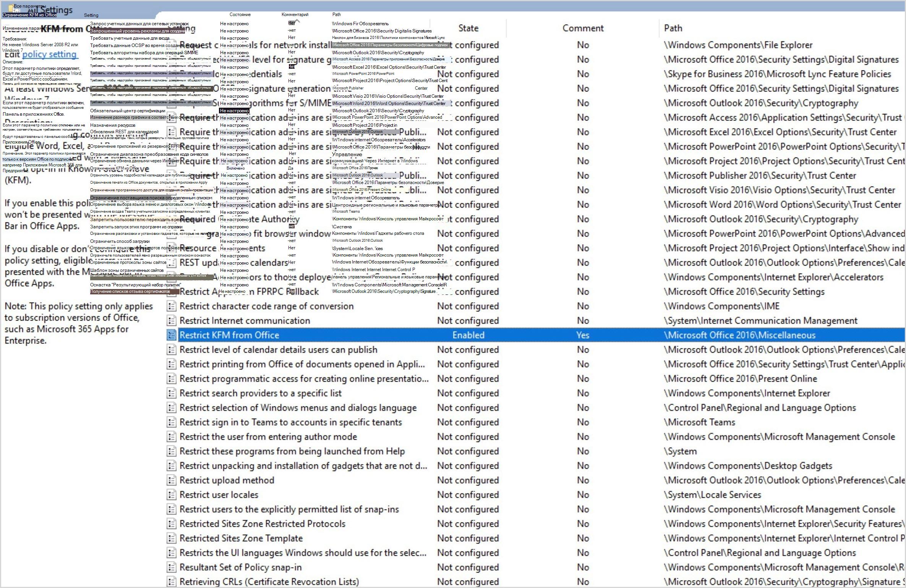The width and height of the screenshot is (906, 588).
Task: Click icon beside Restrict selection of Windows menus and dialogs language
Action: point(172,408)
